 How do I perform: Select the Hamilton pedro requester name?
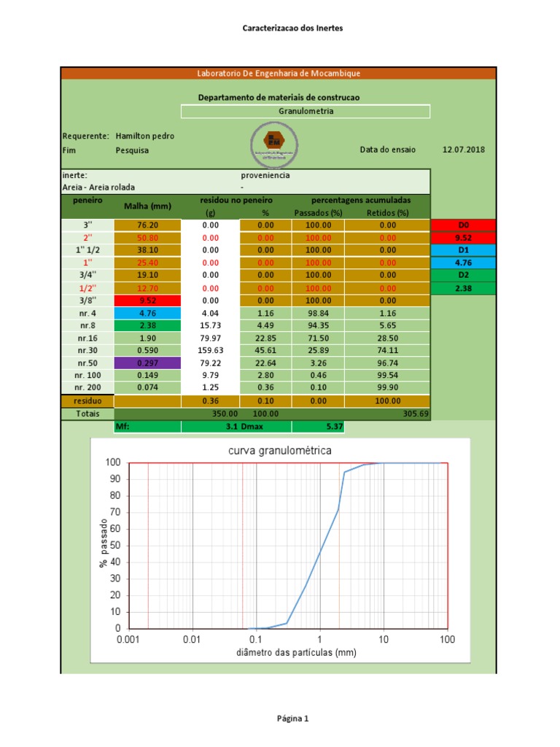[144, 136]
